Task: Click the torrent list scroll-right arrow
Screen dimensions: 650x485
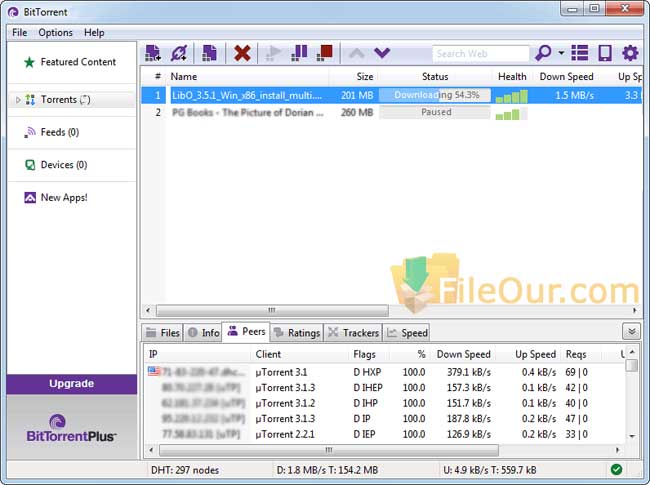Action: (635, 310)
